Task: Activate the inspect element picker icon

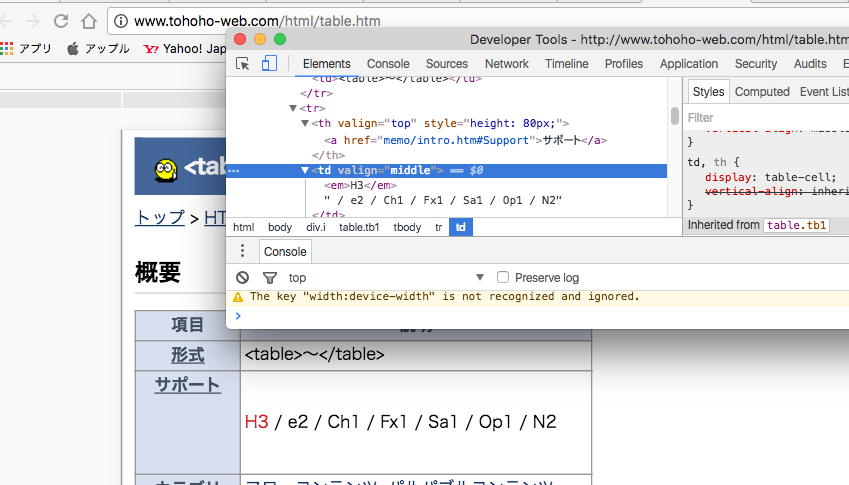Action: (243, 64)
